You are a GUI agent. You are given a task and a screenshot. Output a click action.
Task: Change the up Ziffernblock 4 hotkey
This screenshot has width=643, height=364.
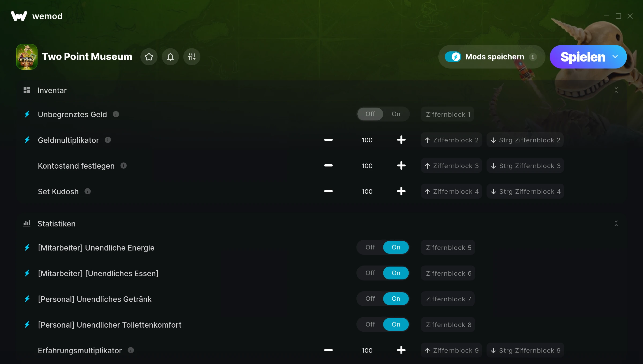click(451, 191)
